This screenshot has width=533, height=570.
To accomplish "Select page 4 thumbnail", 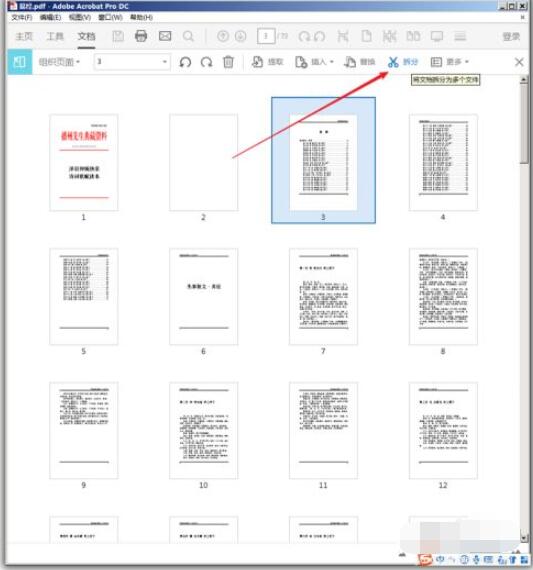I will [443, 162].
